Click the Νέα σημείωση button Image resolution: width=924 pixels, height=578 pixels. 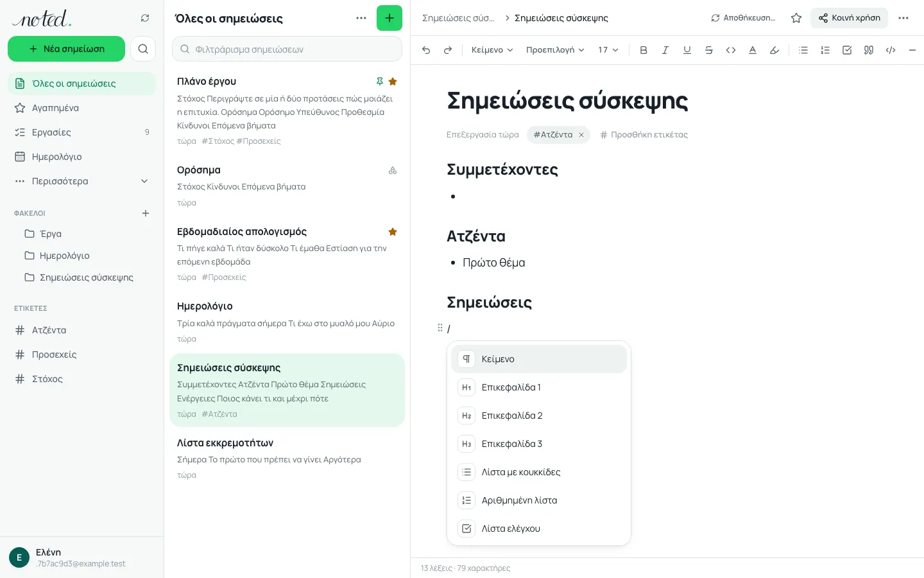click(66, 49)
